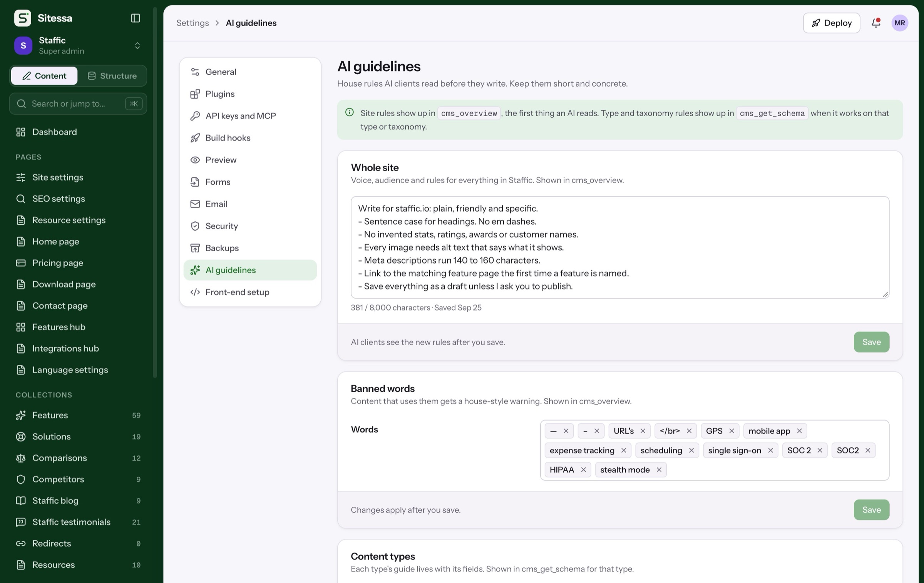Remove the single sign-on tag
Viewport: 924px width, 583px height.
coord(770,450)
